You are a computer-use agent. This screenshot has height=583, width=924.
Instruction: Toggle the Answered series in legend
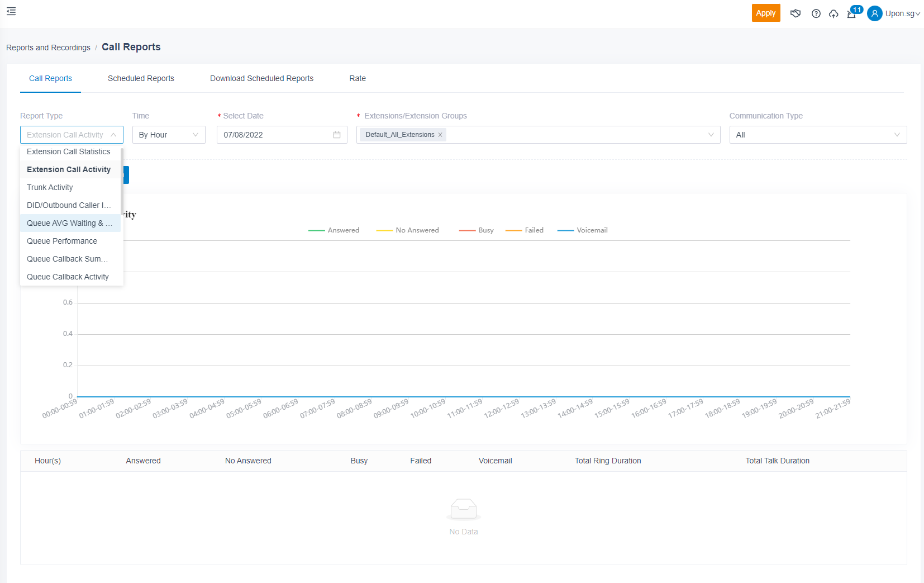[334, 230]
